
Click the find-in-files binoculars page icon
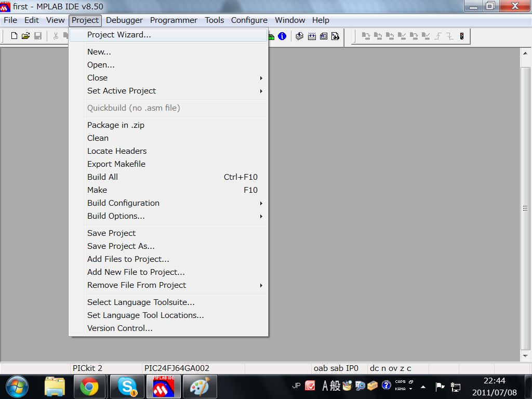335,36
